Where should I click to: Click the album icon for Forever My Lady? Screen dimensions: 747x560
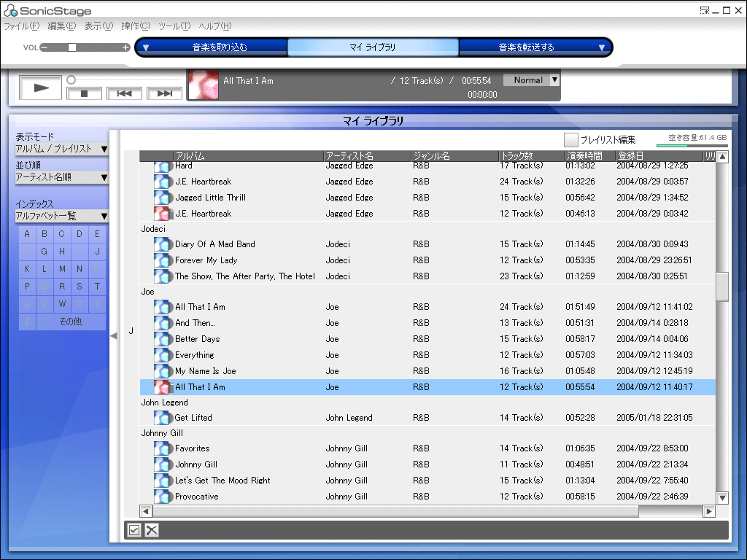pos(161,260)
